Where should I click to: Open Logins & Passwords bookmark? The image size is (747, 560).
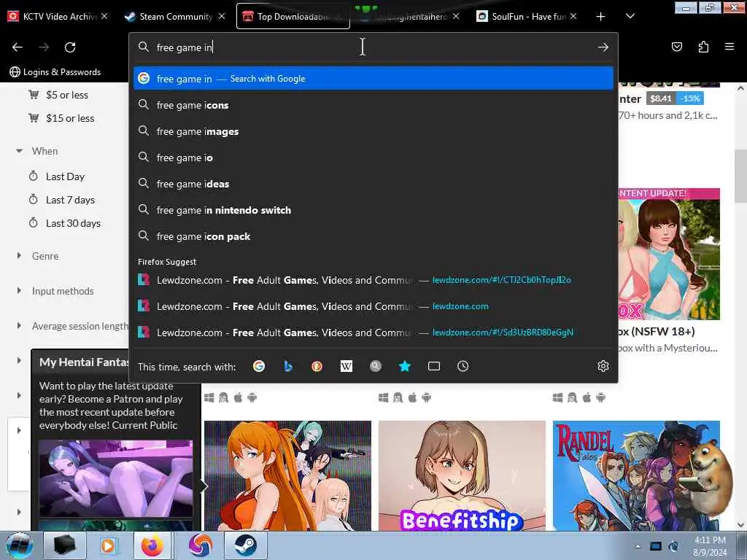click(x=55, y=72)
